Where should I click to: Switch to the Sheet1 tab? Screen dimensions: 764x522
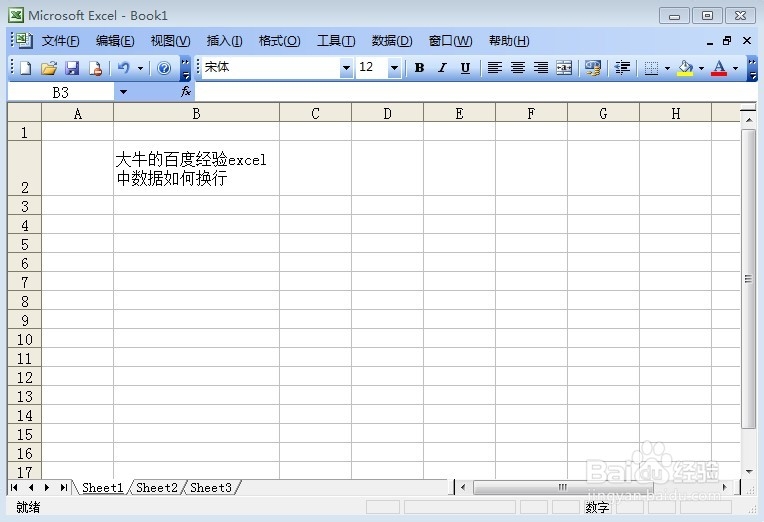tap(102, 487)
